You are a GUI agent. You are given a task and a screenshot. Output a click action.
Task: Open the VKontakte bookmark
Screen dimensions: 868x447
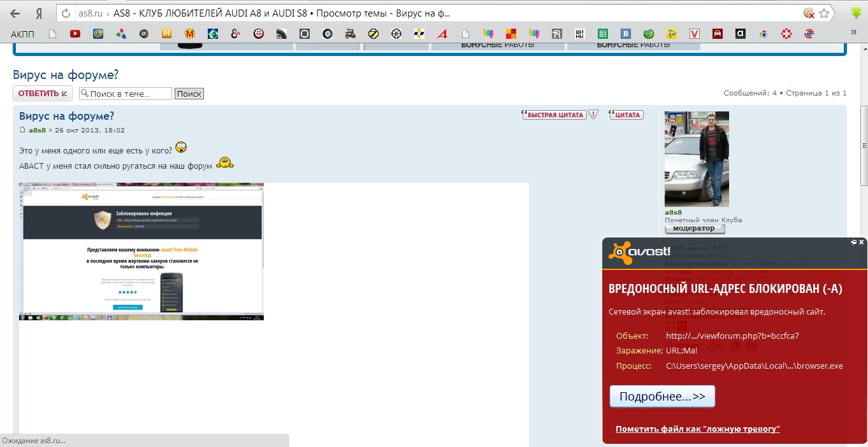[626, 34]
